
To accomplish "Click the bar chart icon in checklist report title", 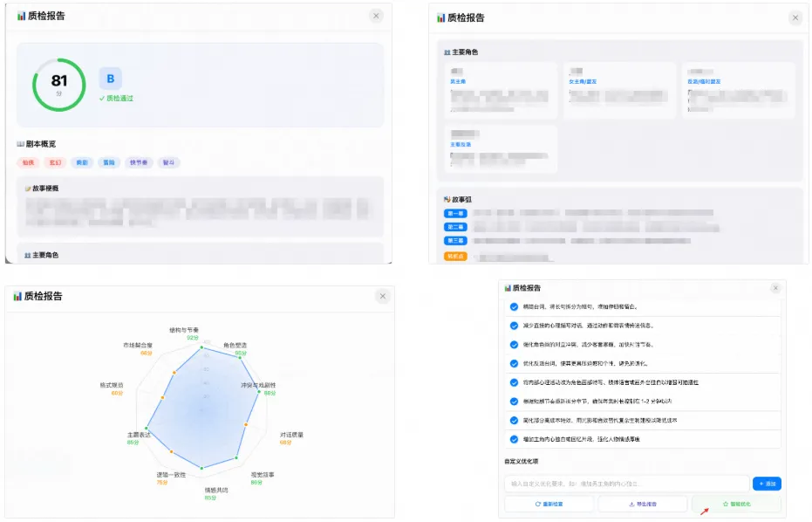I will coord(508,288).
